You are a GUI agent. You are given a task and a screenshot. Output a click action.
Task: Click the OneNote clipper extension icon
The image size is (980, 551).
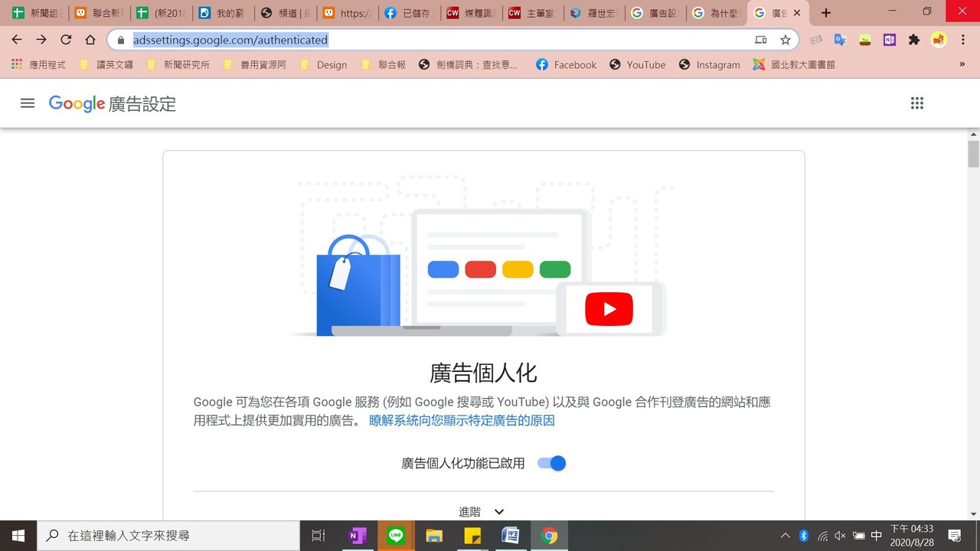click(x=889, y=40)
